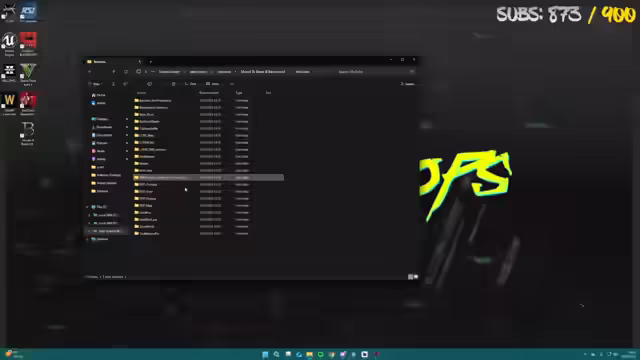640x360 pixels.
Task: Click the three-dots See more toolbar button
Action: tap(232, 84)
